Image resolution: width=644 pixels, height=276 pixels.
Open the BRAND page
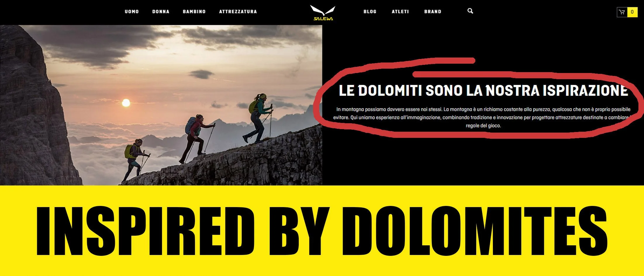click(x=433, y=12)
